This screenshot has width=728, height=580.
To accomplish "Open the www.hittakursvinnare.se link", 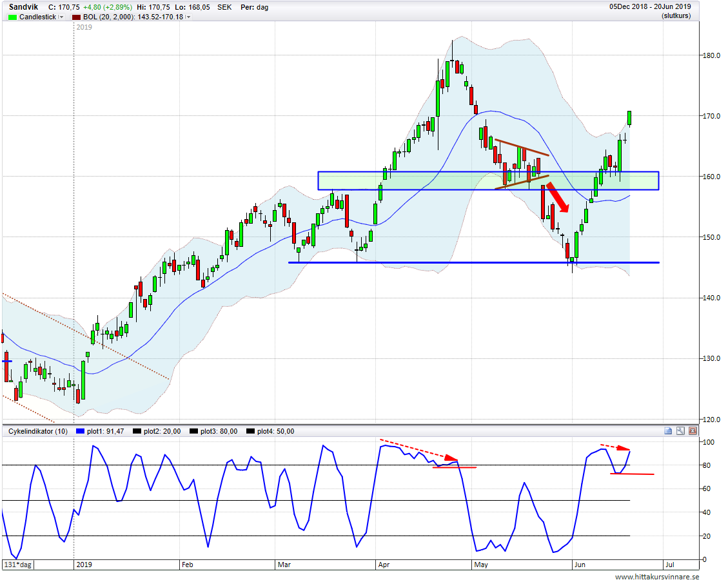I will (x=657, y=576).
